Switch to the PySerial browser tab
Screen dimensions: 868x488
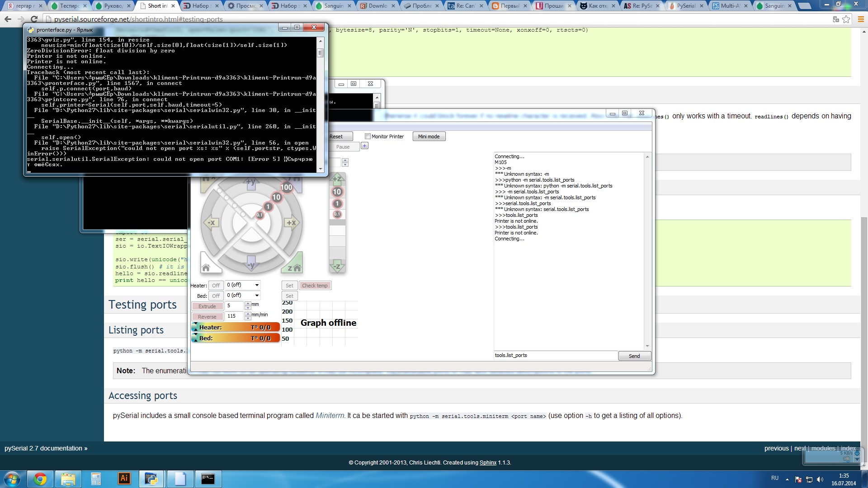click(685, 6)
